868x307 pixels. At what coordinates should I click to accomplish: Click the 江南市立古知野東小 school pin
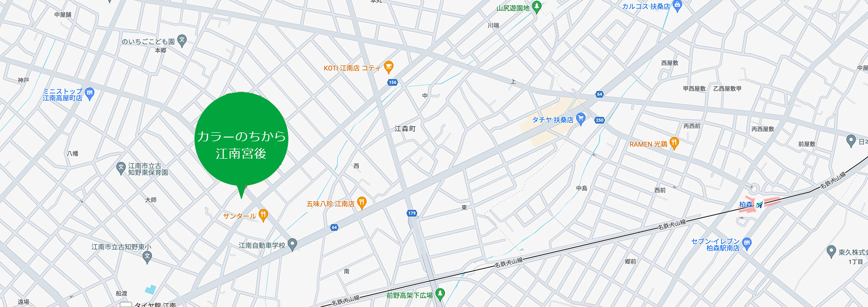(147, 257)
